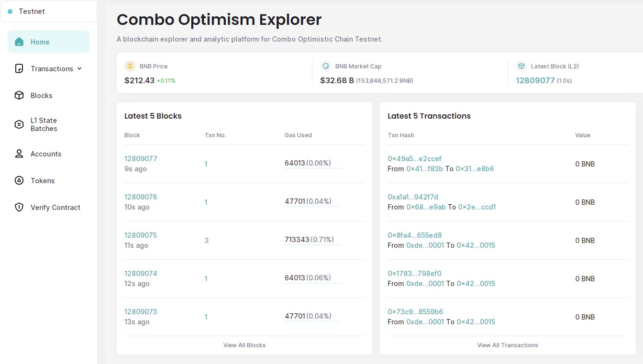643x364 pixels.
Task: Open Blocks in the sidebar
Action: click(41, 96)
